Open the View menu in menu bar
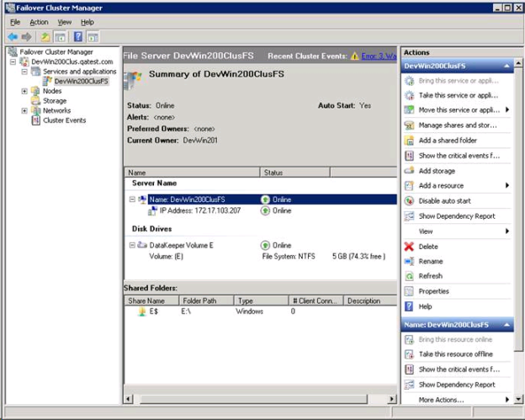 point(64,22)
